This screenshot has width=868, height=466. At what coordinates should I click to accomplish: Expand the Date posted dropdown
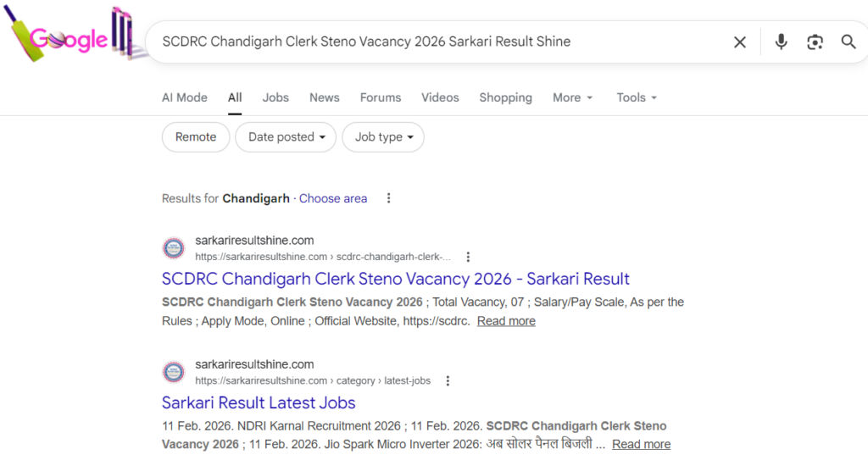[x=287, y=137]
